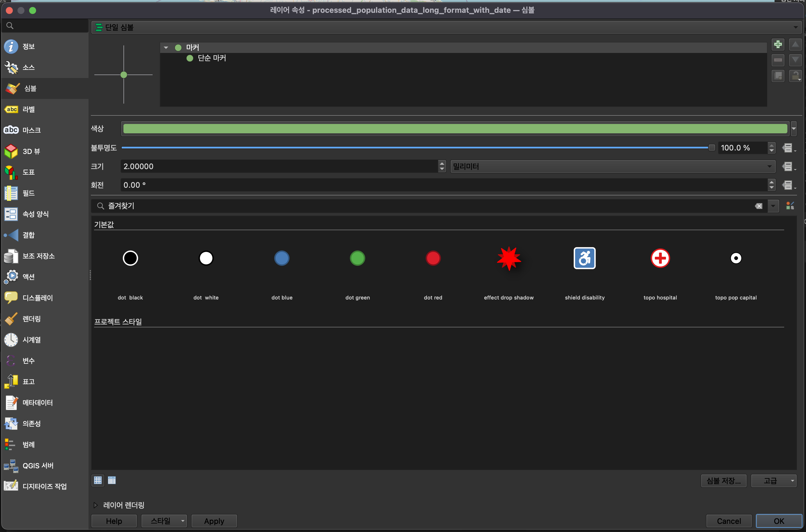Switch to the 필드 sidebar tab

pos(29,193)
